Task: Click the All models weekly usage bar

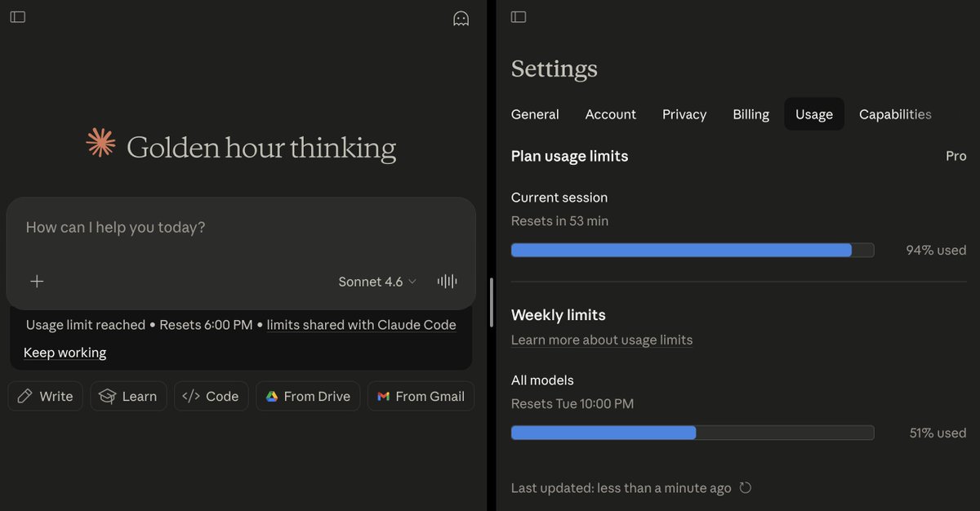Action: [693, 433]
